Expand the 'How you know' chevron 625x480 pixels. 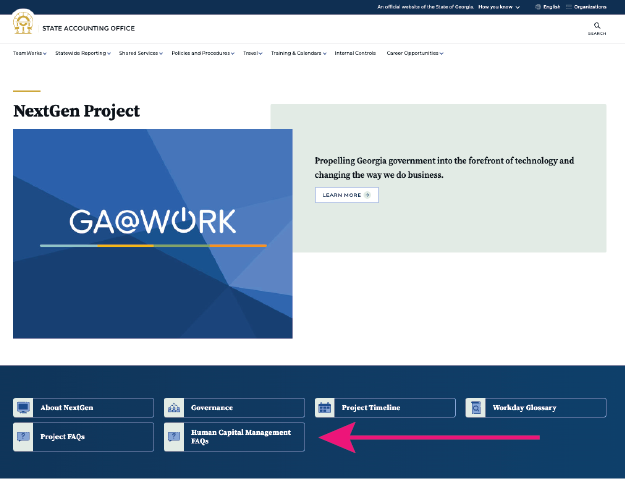click(x=517, y=7)
